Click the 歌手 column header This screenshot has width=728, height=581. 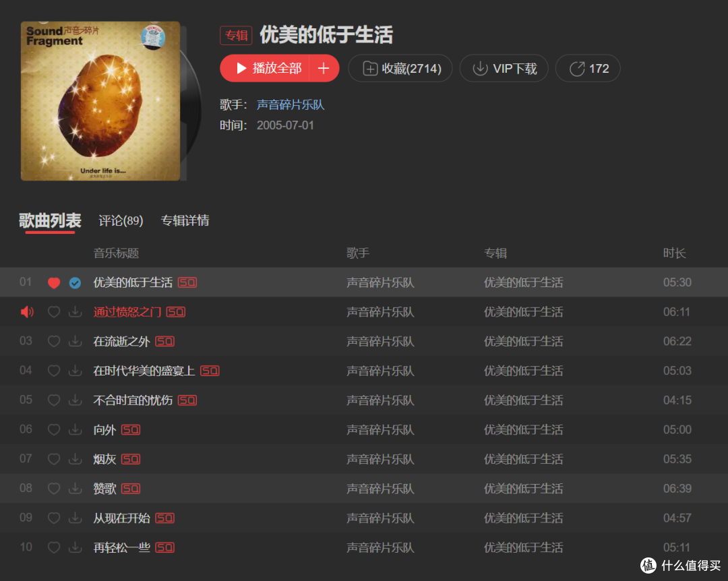[358, 253]
